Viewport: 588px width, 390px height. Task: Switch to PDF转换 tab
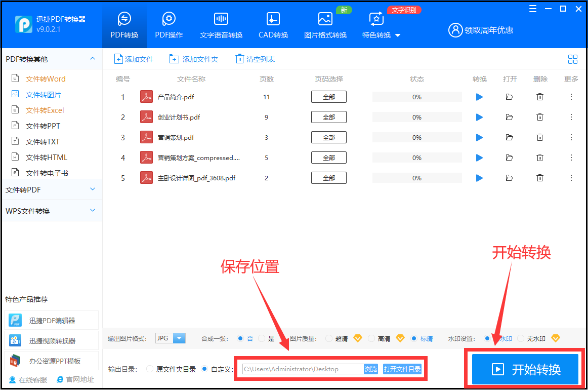point(124,25)
